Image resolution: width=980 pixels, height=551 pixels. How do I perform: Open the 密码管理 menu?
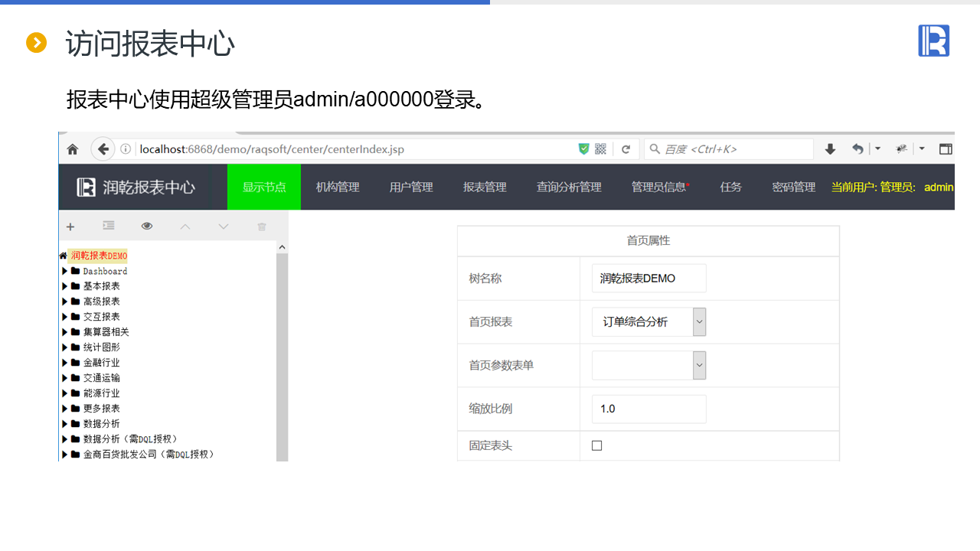[794, 187]
